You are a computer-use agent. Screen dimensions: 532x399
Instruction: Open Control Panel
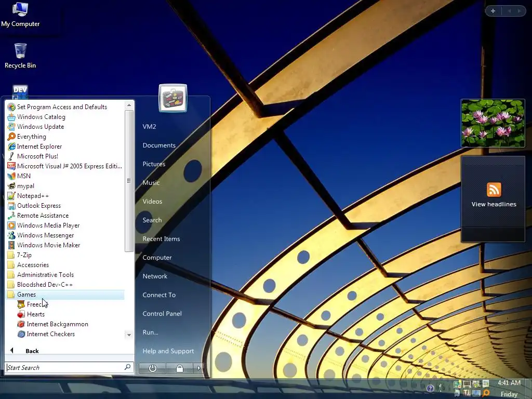162,313
